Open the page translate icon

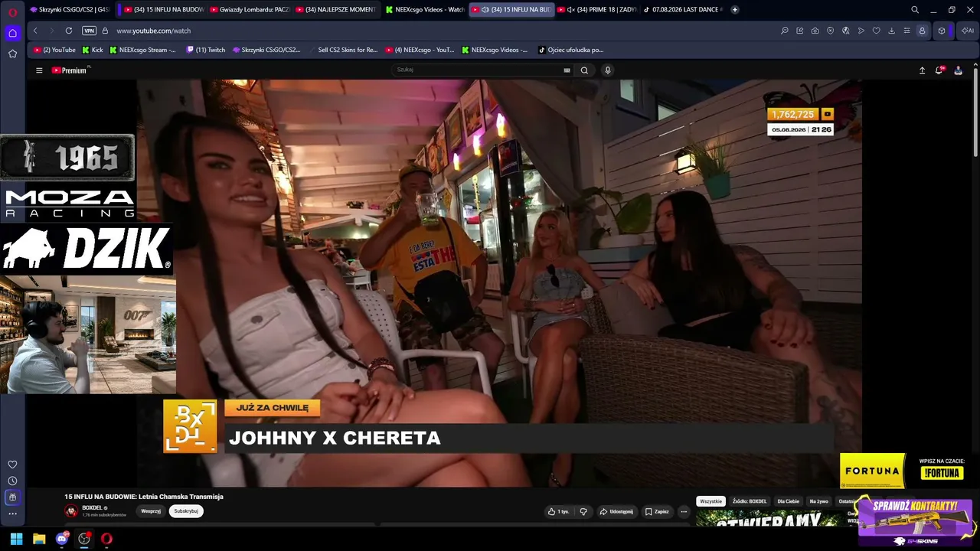[x=846, y=31]
